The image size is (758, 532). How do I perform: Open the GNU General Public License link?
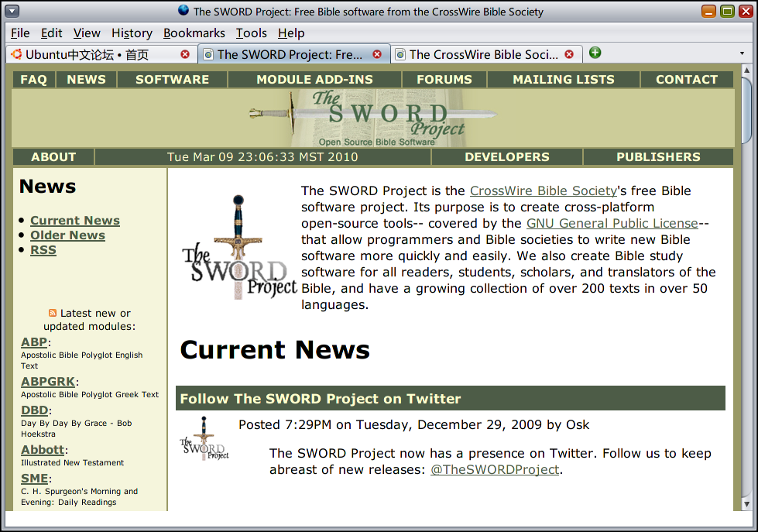(612, 224)
